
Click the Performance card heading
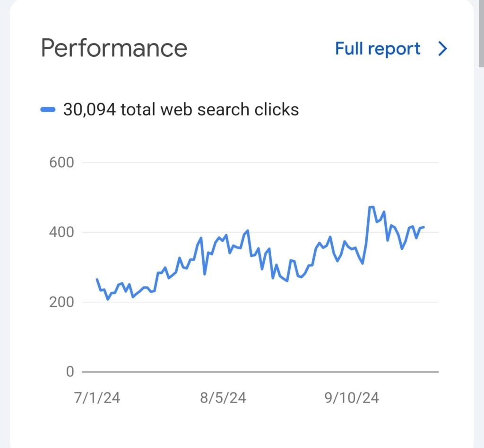114,48
